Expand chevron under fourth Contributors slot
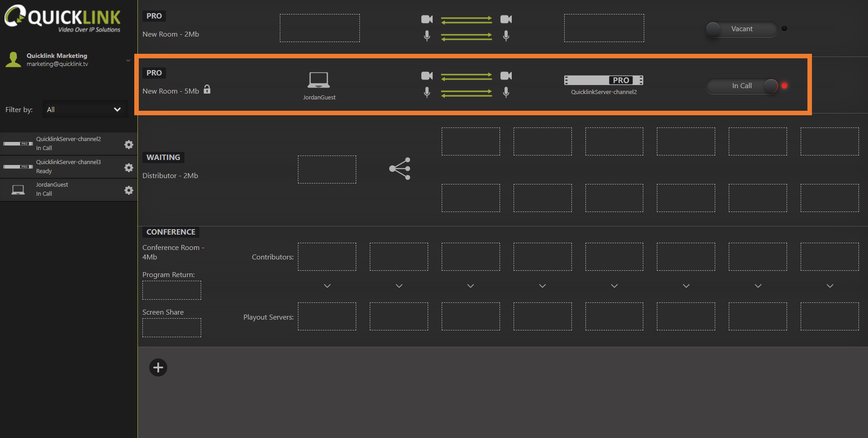 click(x=542, y=286)
